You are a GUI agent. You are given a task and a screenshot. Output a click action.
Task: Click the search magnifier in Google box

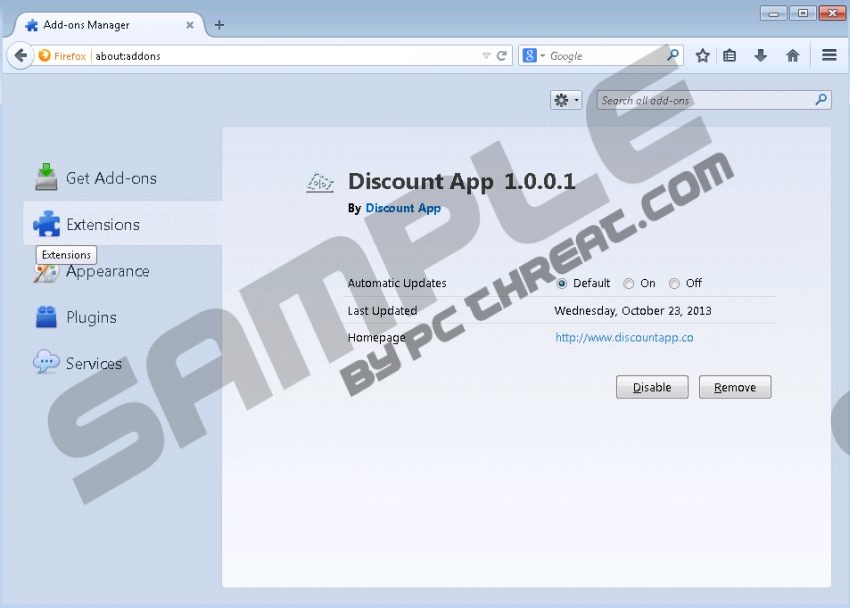point(673,56)
